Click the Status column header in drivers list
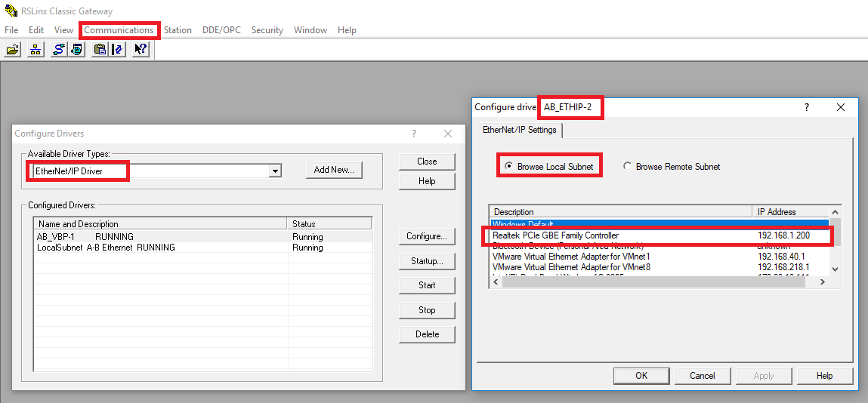This screenshot has width=868, height=403. pyautogui.click(x=329, y=224)
